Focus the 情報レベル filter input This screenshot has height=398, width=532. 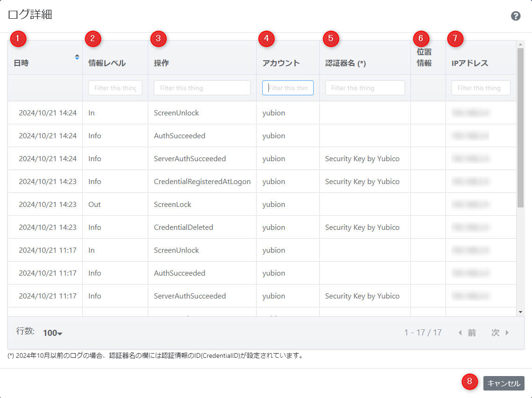point(115,88)
